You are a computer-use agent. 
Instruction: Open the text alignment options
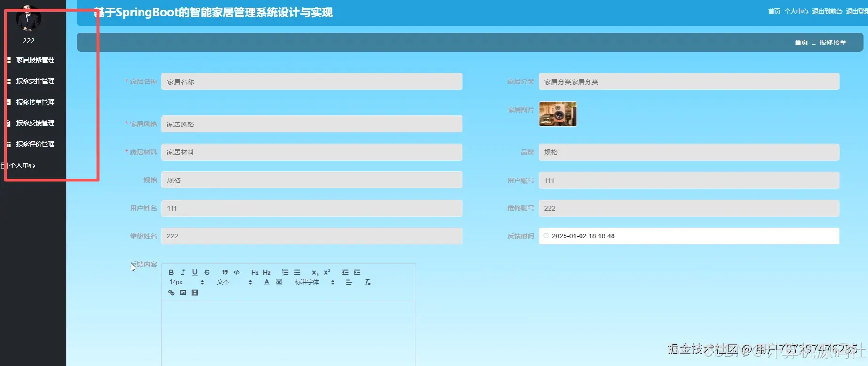pyautogui.click(x=349, y=282)
